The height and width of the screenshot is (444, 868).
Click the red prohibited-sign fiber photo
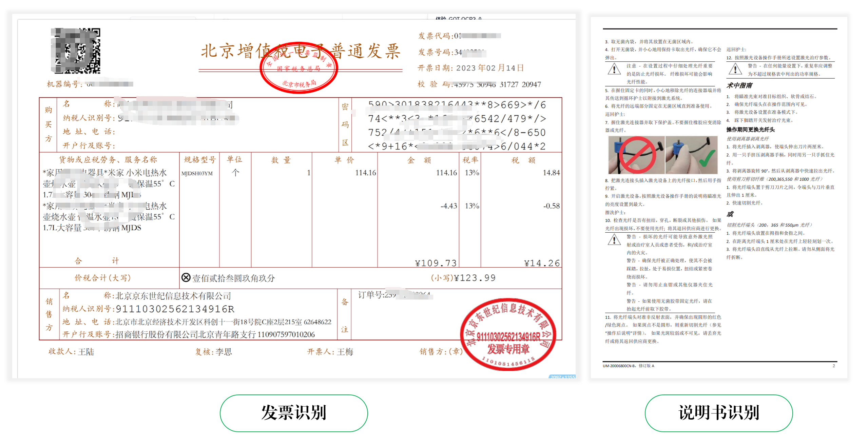coord(636,155)
